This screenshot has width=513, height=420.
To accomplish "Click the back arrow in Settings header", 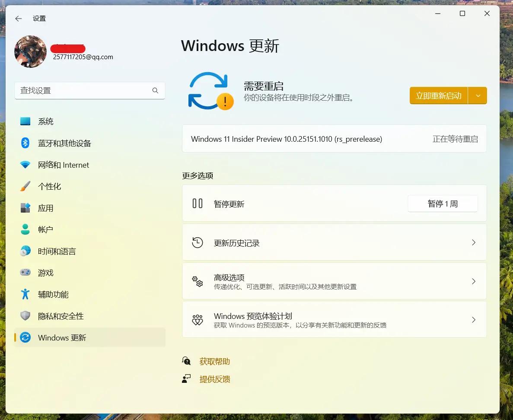I will coord(18,19).
